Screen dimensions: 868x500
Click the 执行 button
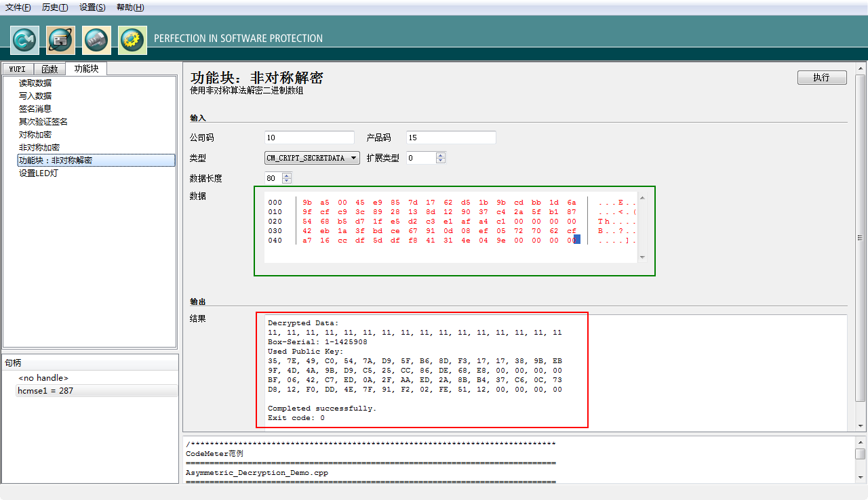pyautogui.click(x=822, y=77)
